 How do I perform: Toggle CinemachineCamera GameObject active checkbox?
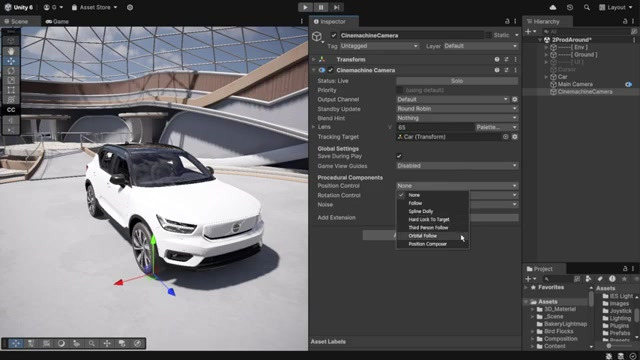[x=334, y=36]
